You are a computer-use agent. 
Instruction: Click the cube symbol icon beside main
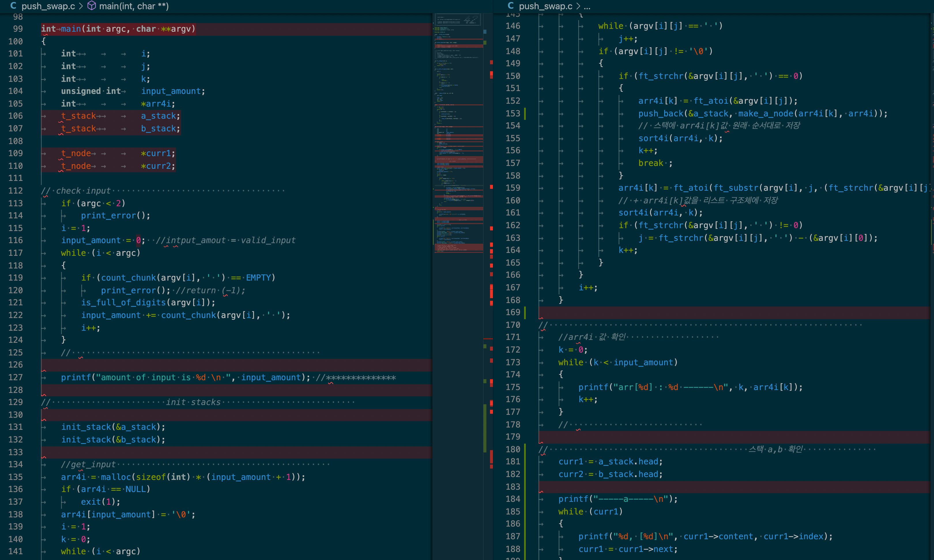pos(91,6)
